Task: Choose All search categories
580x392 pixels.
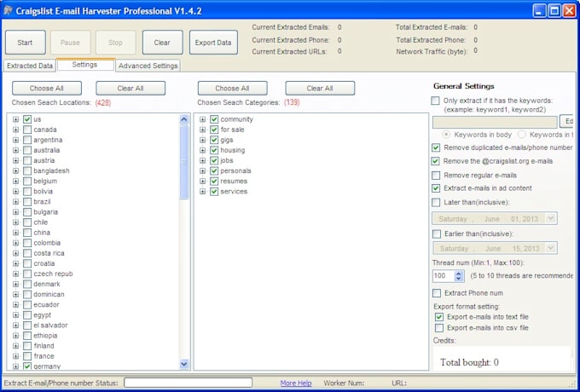Action: coord(232,89)
